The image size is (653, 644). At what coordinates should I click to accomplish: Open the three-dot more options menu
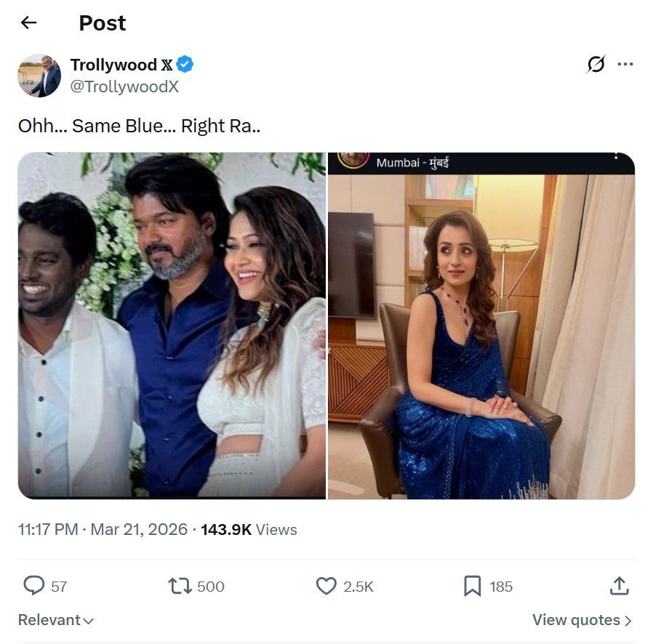(x=625, y=65)
